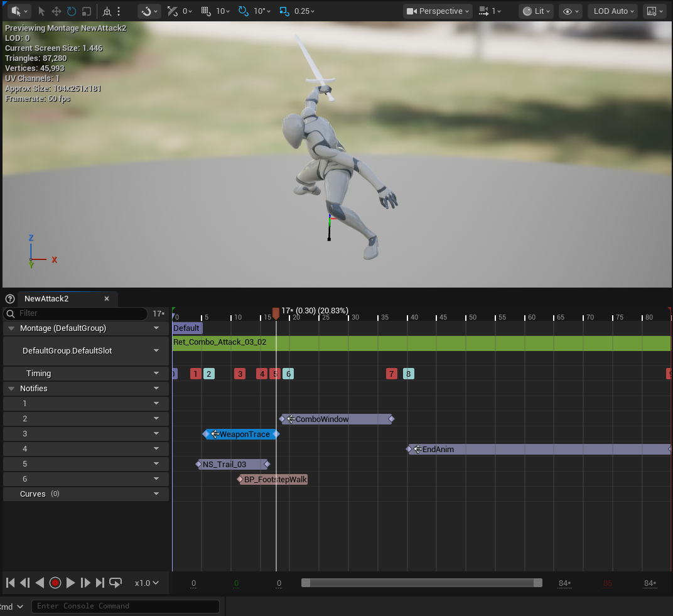Collapse the Montage (DefaultGroup) track
673x616 pixels.
(x=11, y=328)
